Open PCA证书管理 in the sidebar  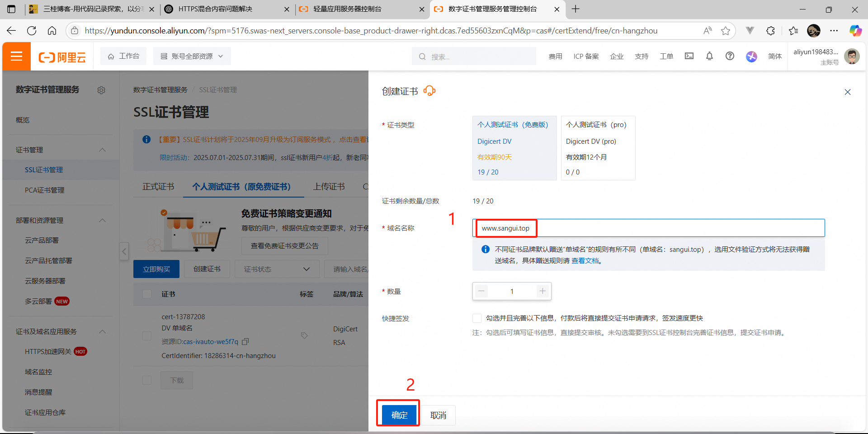[x=44, y=190]
